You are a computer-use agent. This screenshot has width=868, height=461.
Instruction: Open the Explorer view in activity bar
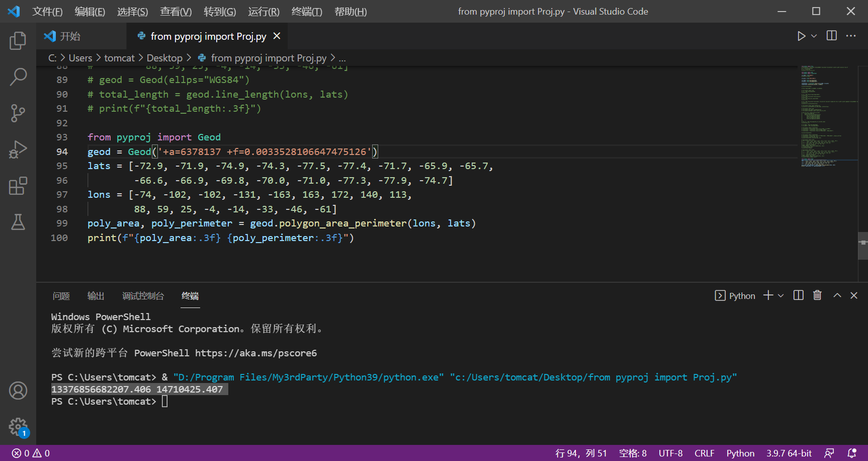tap(18, 41)
